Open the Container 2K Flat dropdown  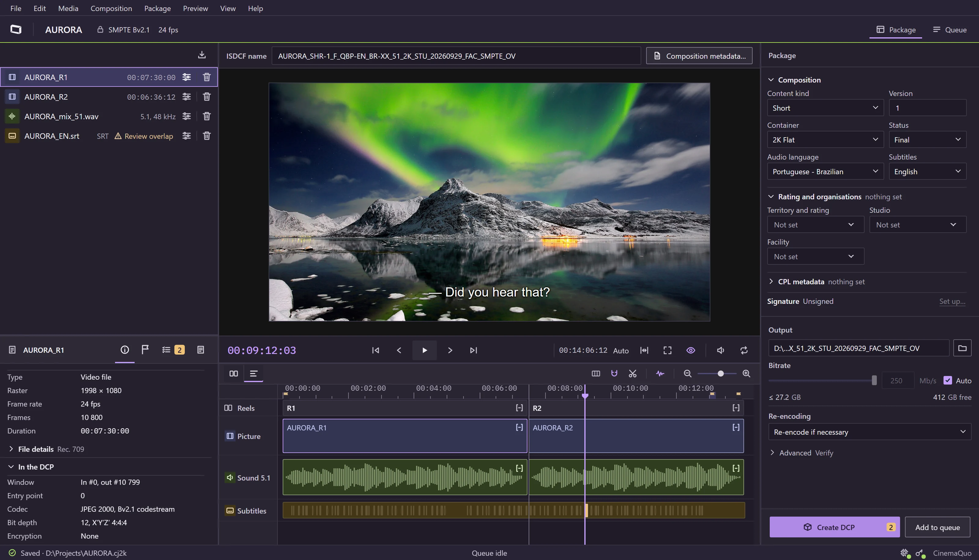coord(825,140)
